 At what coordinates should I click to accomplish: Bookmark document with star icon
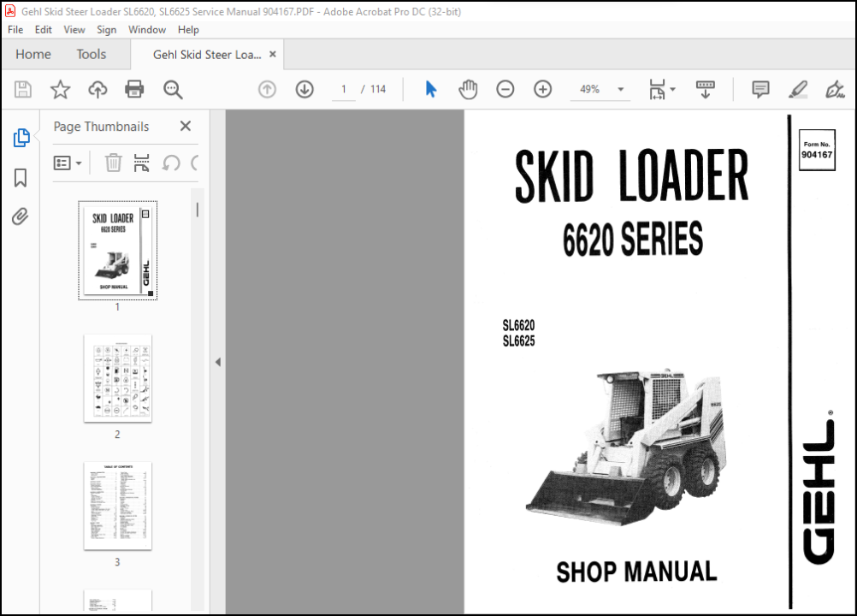(x=60, y=90)
